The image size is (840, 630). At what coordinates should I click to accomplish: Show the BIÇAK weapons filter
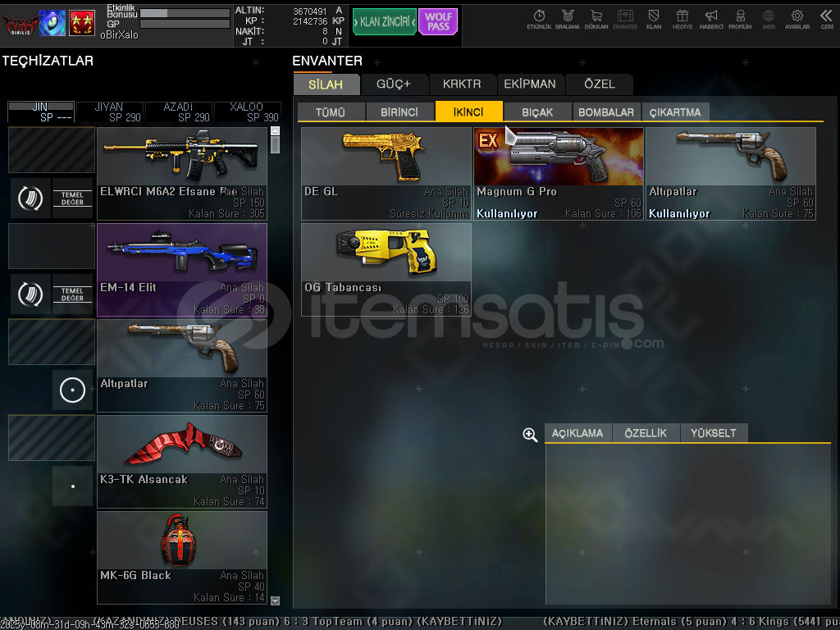pos(537,112)
